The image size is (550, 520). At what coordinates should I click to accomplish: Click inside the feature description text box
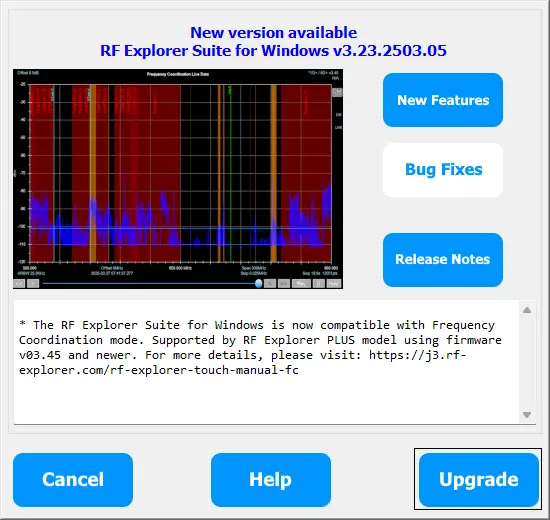(x=267, y=362)
